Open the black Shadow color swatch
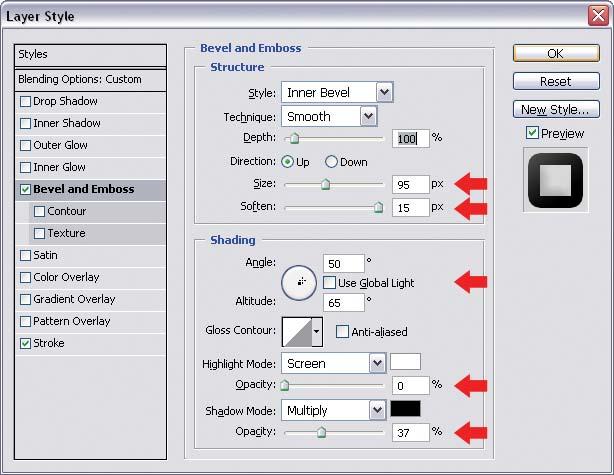 coord(406,408)
